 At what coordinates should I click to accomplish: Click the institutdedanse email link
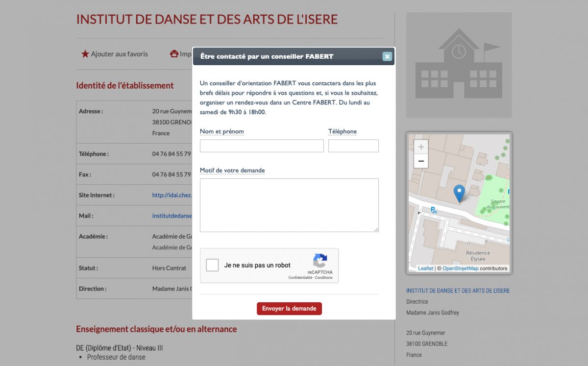(172, 216)
